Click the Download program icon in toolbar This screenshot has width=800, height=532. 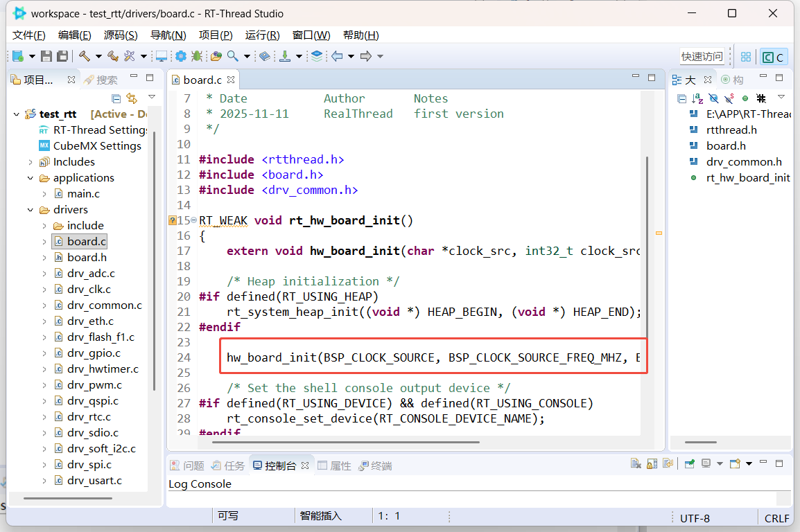click(285, 56)
